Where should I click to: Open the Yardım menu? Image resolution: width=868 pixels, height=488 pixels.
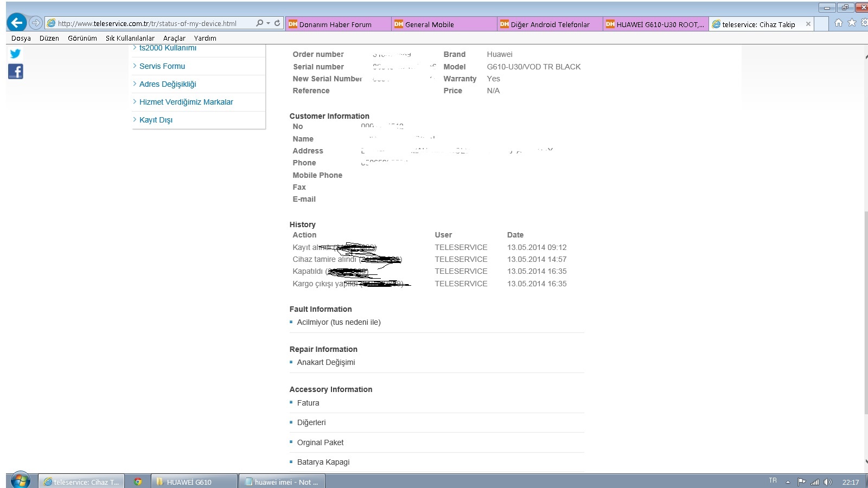(x=205, y=38)
